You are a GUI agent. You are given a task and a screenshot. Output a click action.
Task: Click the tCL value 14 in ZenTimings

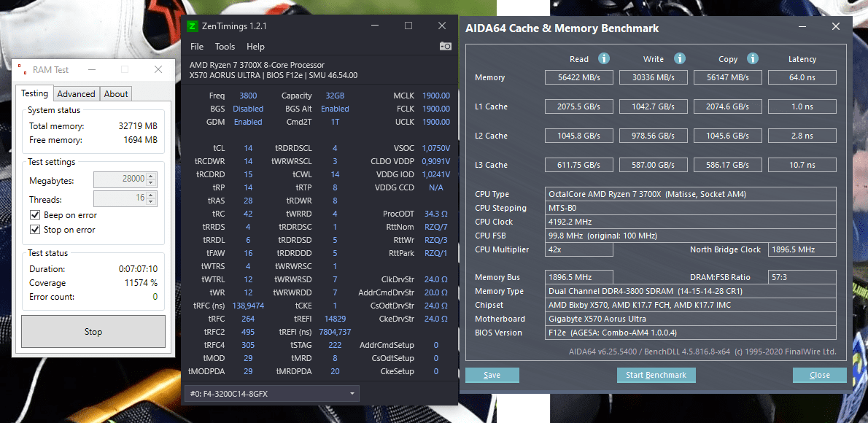248,148
